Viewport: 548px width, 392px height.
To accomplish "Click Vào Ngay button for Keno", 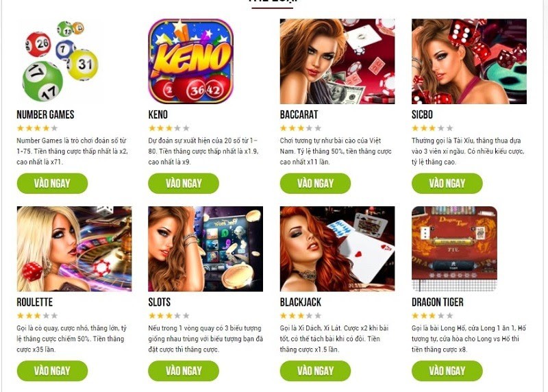I will [184, 183].
